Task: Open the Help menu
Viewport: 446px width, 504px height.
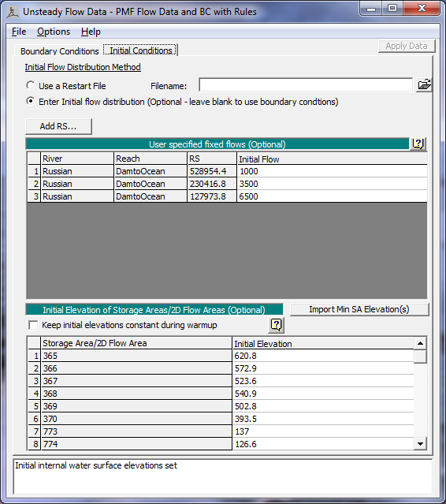Action: pos(91,32)
